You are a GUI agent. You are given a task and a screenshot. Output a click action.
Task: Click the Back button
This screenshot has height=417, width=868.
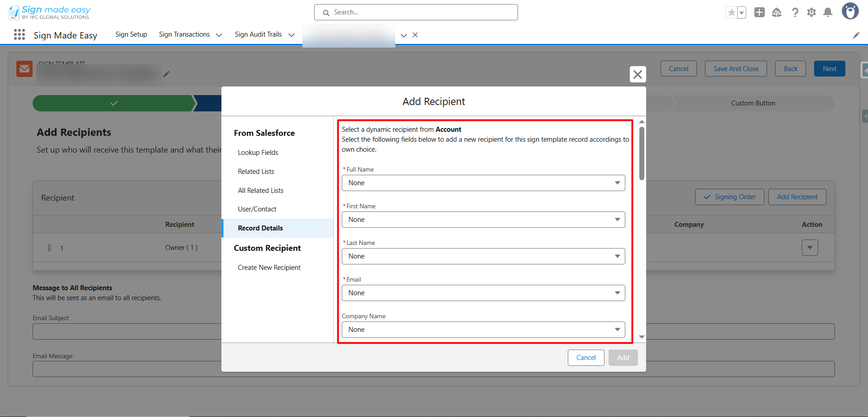tap(791, 69)
